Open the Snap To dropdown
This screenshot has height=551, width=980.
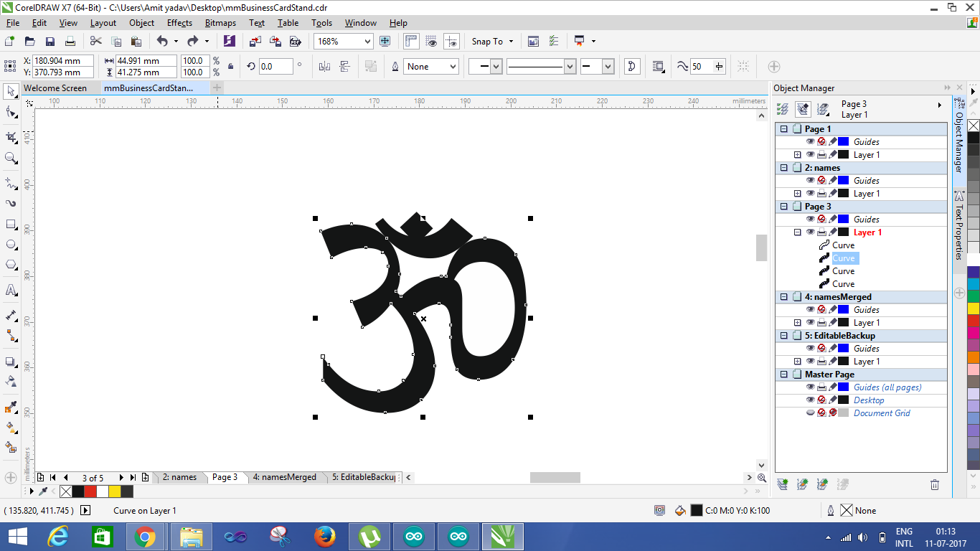493,42
